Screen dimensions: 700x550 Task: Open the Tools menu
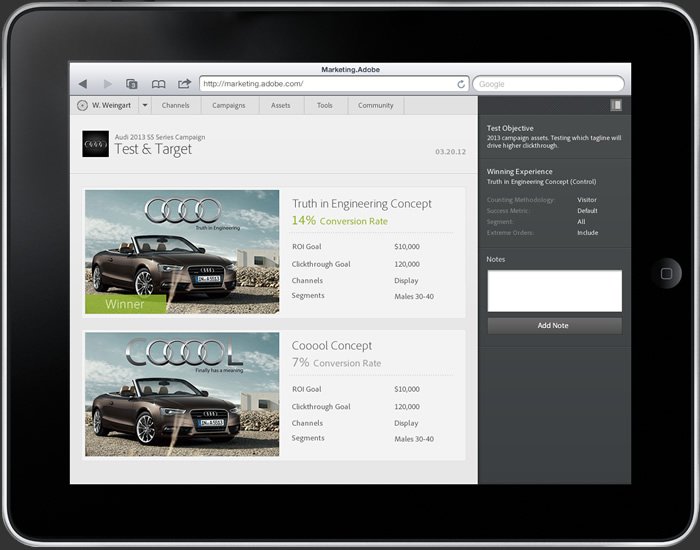pyautogui.click(x=325, y=105)
